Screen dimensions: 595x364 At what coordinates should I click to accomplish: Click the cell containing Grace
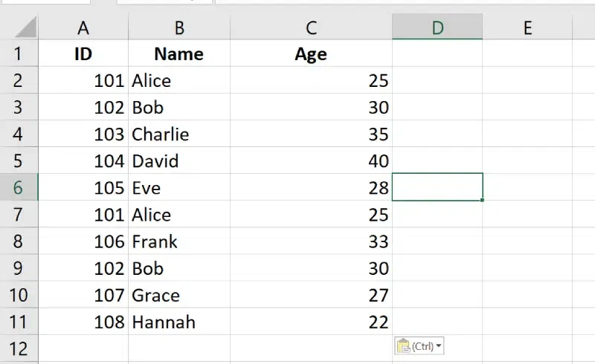tap(179, 295)
